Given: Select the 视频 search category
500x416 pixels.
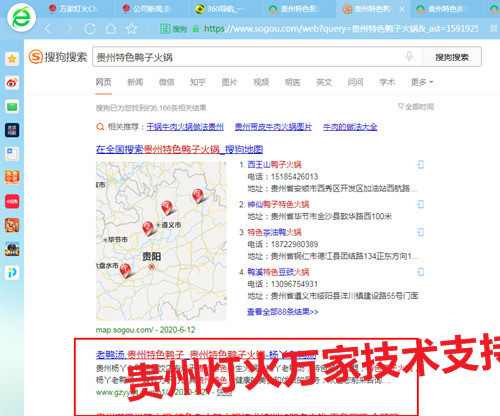Looking at the screenshot, I should (261, 82).
